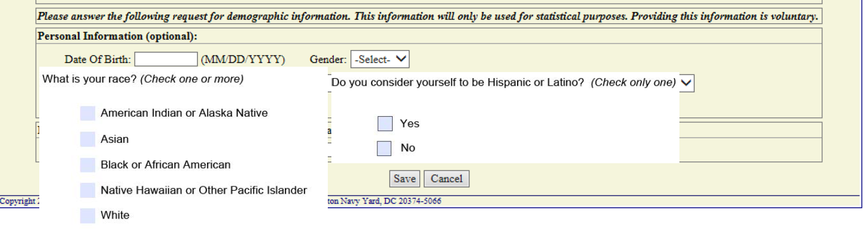Mark Yes for Hispanic or Latino
The height and width of the screenshot is (249, 868).
click(385, 124)
